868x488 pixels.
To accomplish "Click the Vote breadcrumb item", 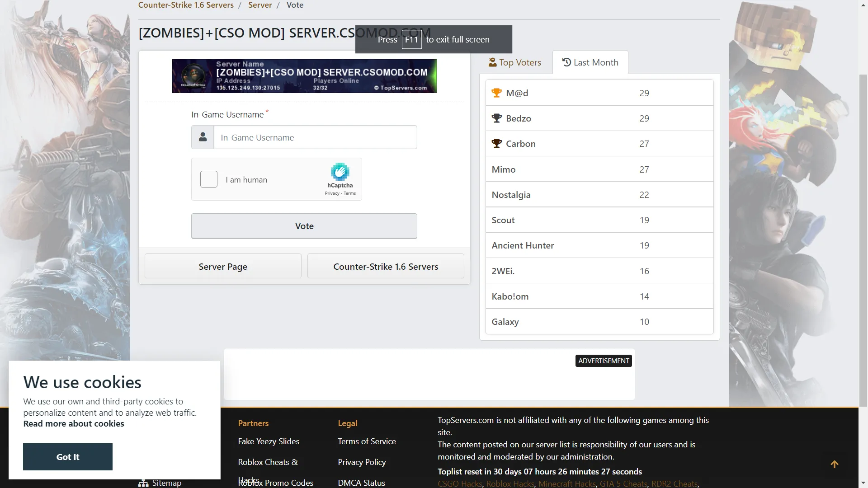I will pyautogui.click(x=295, y=5).
